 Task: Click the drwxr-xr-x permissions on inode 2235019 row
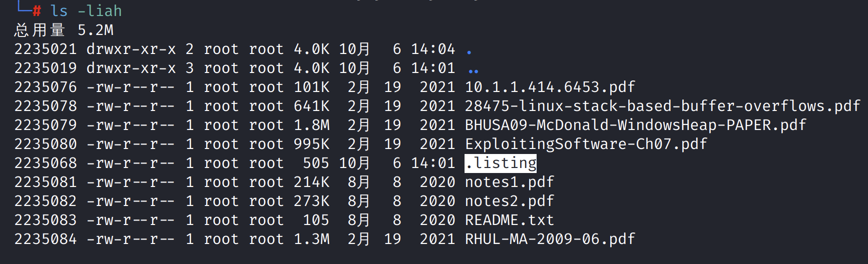(131, 68)
